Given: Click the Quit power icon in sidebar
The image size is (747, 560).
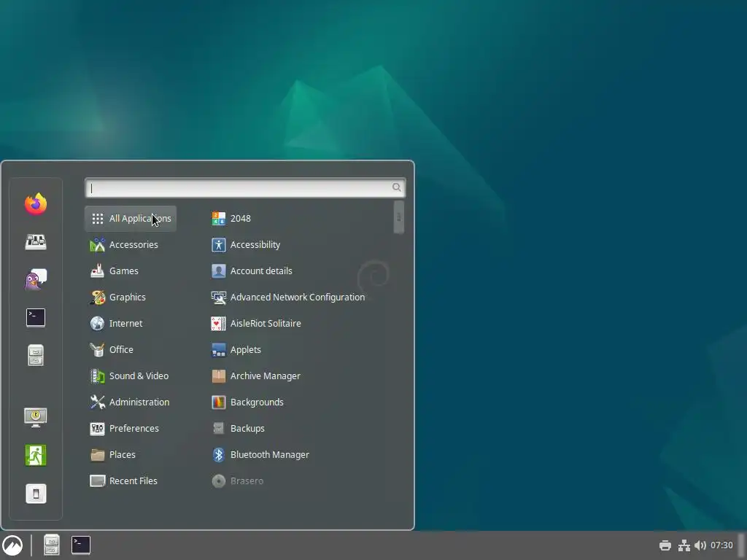Looking at the screenshot, I should tap(36, 494).
